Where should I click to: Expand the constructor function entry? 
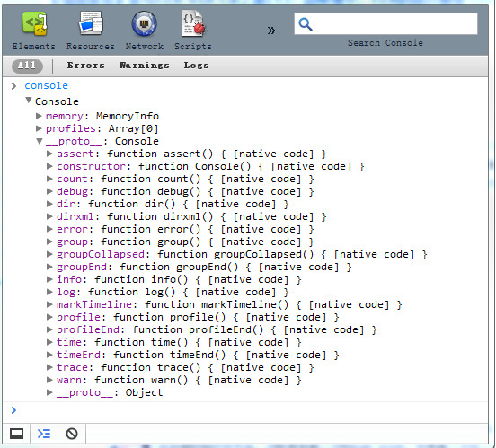point(49,166)
